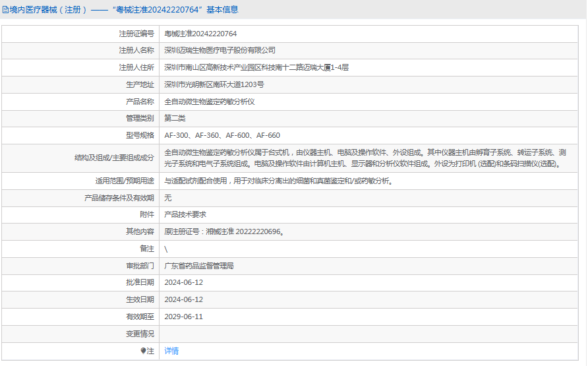Select the approval date 2024-06-12 in 批准日期 row
588x366 pixels.
tap(184, 282)
